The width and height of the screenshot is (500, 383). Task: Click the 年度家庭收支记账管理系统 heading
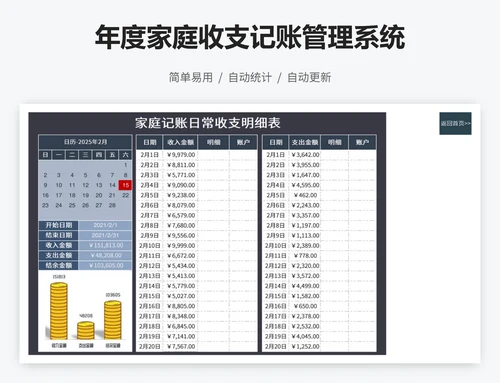point(250,37)
